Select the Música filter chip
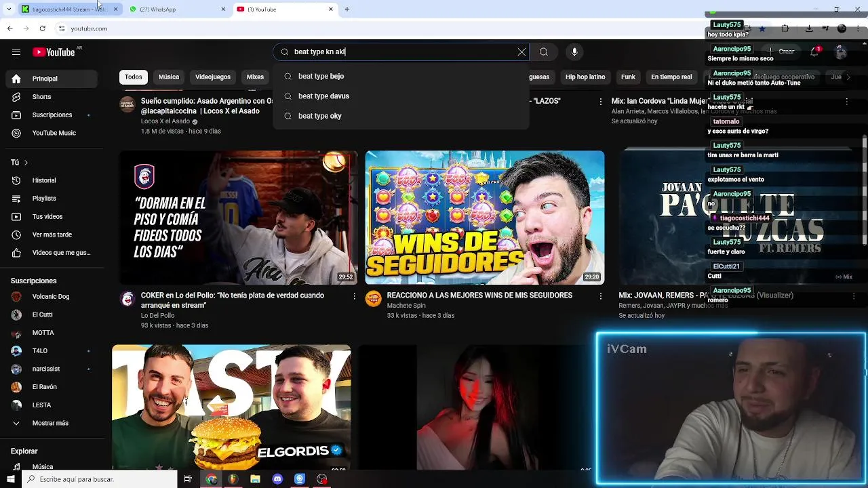 pyautogui.click(x=169, y=77)
